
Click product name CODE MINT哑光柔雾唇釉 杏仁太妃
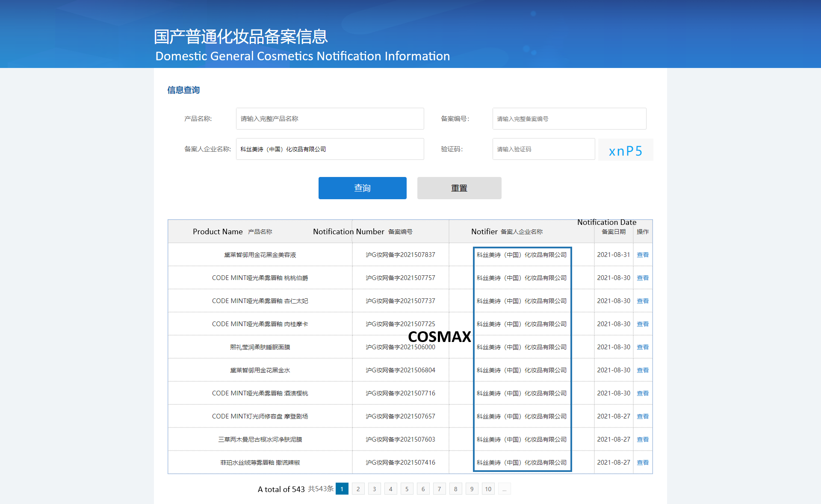point(260,301)
